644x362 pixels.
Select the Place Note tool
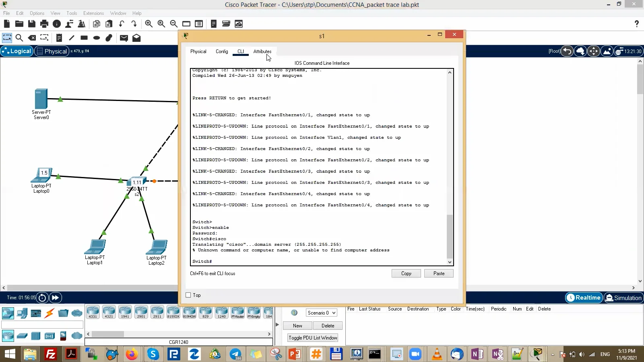pos(59,38)
